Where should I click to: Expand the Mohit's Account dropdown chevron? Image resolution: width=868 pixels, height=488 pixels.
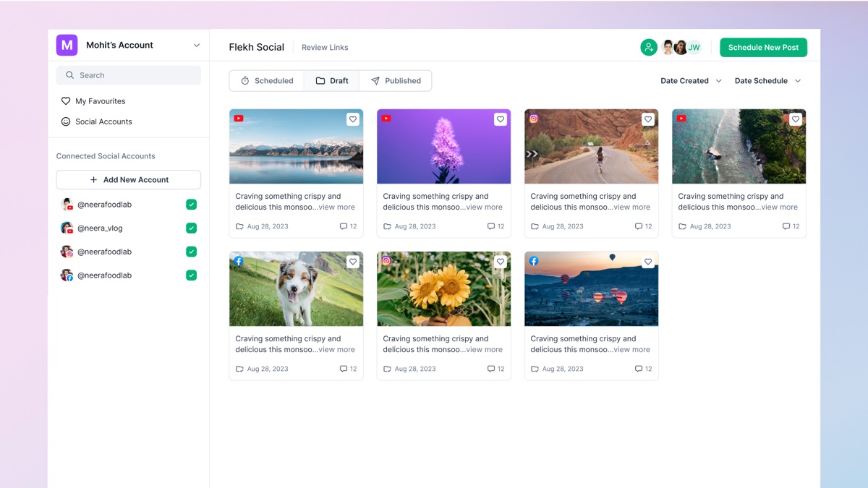pos(197,46)
